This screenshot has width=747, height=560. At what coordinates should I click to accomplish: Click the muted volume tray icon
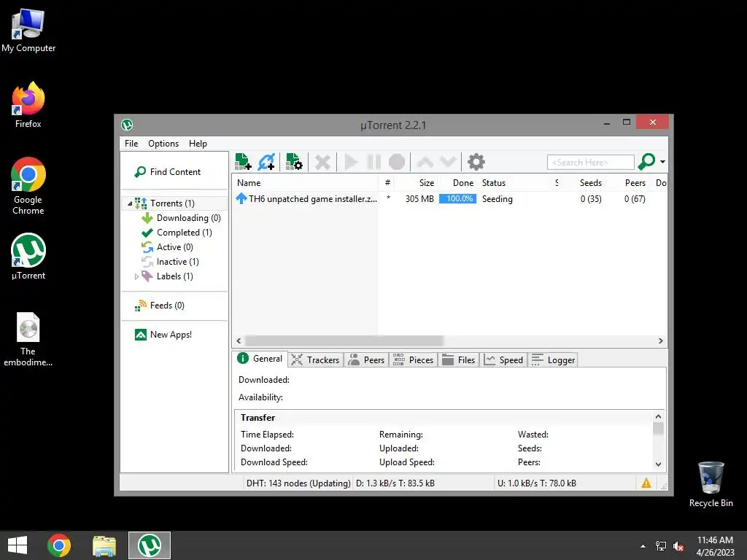pos(678,546)
